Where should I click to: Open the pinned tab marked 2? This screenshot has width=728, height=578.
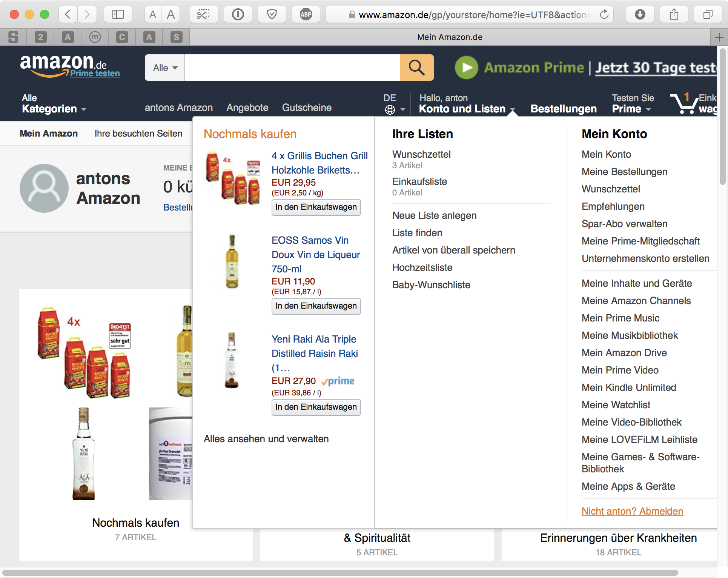[41, 37]
